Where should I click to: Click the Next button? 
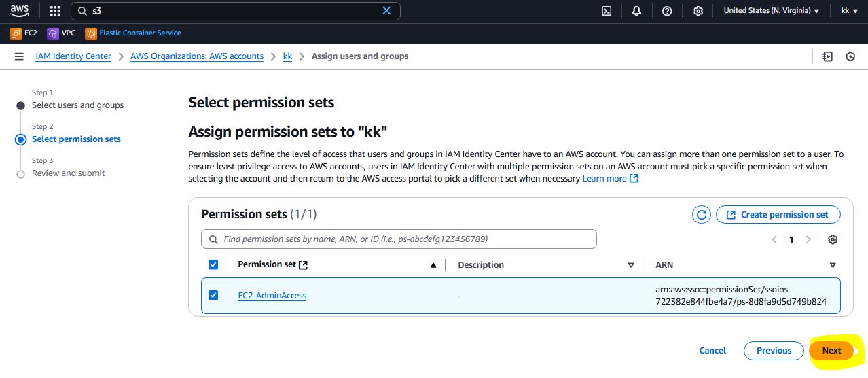coord(831,351)
